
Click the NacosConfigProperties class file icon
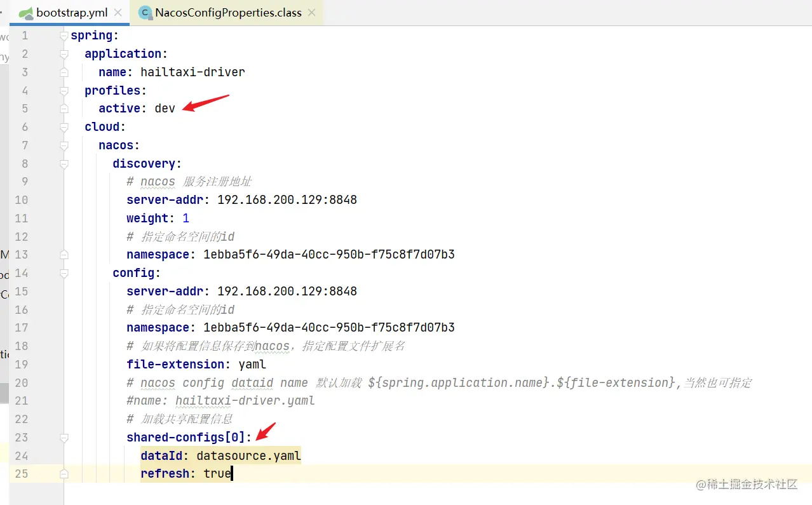pyautogui.click(x=145, y=13)
